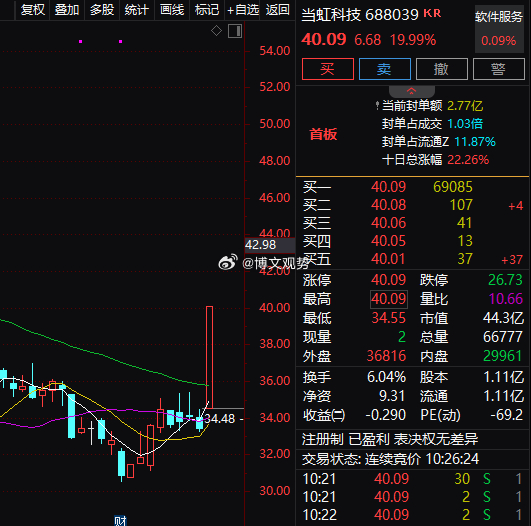Viewport: 531px width, 526px height.
Task: Click the 注册制 tag
Action: (322, 439)
